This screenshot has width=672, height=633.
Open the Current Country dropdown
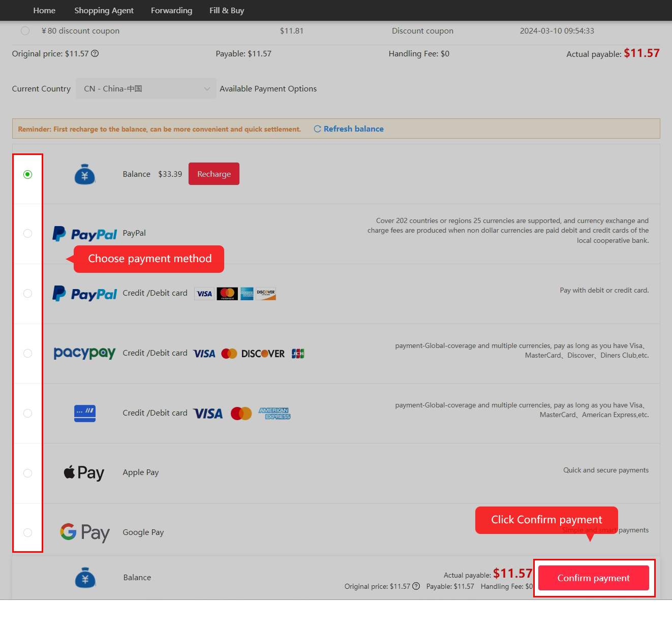(x=146, y=88)
